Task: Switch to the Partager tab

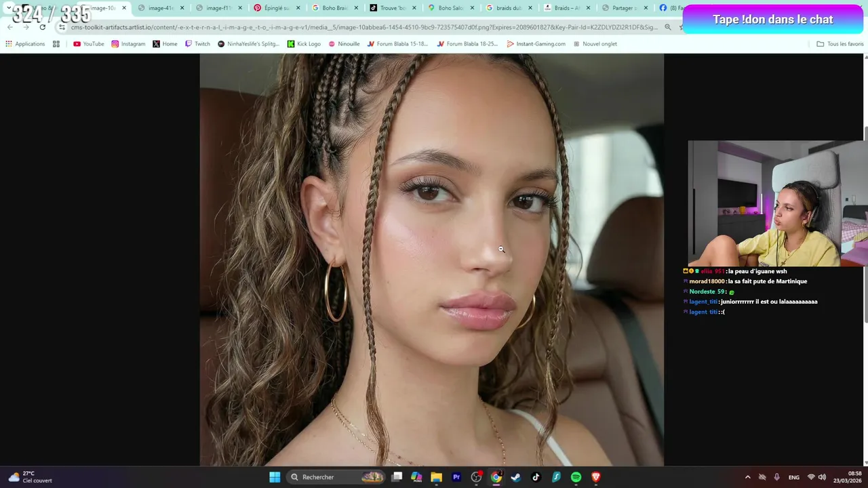Action: (x=625, y=8)
